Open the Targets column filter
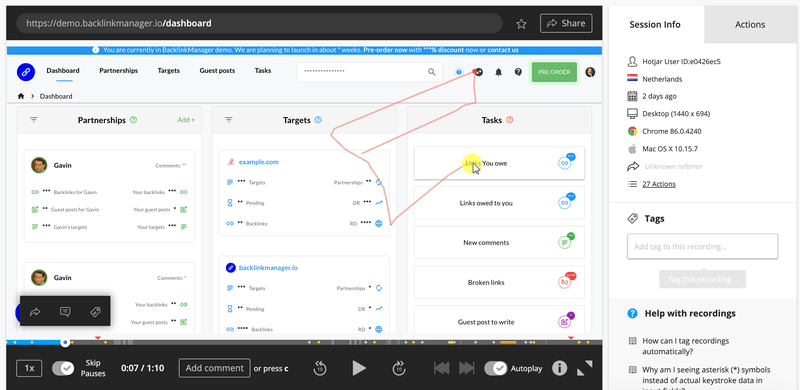This screenshot has height=390, width=800. point(229,120)
